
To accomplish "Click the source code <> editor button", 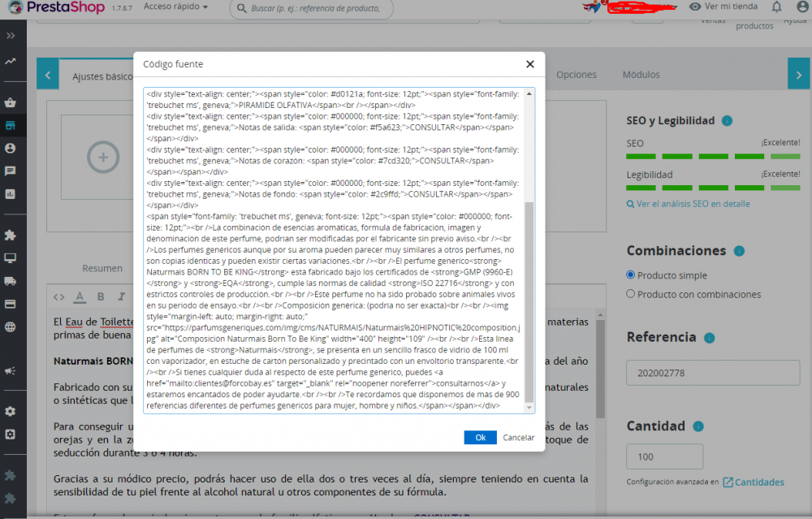I will 59,296.
